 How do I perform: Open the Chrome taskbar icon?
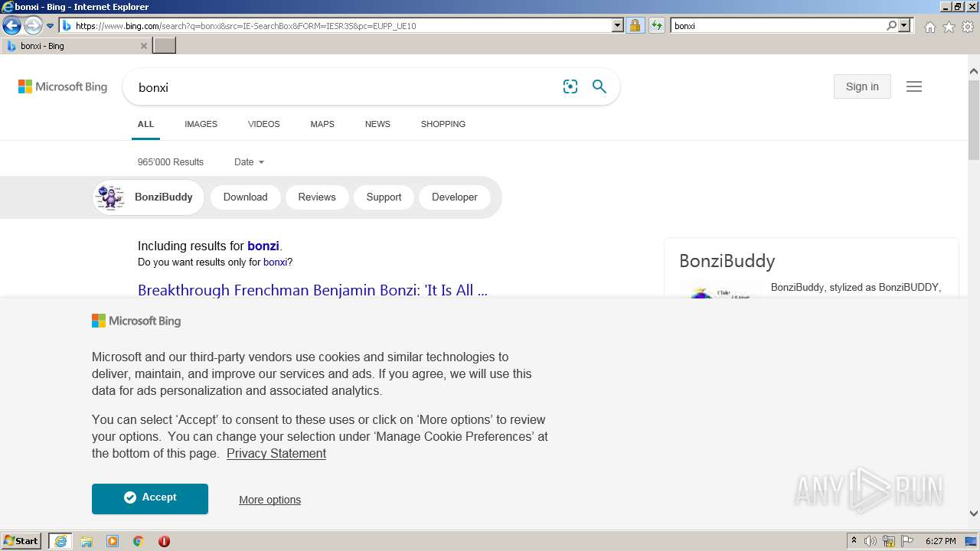(139, 541)
